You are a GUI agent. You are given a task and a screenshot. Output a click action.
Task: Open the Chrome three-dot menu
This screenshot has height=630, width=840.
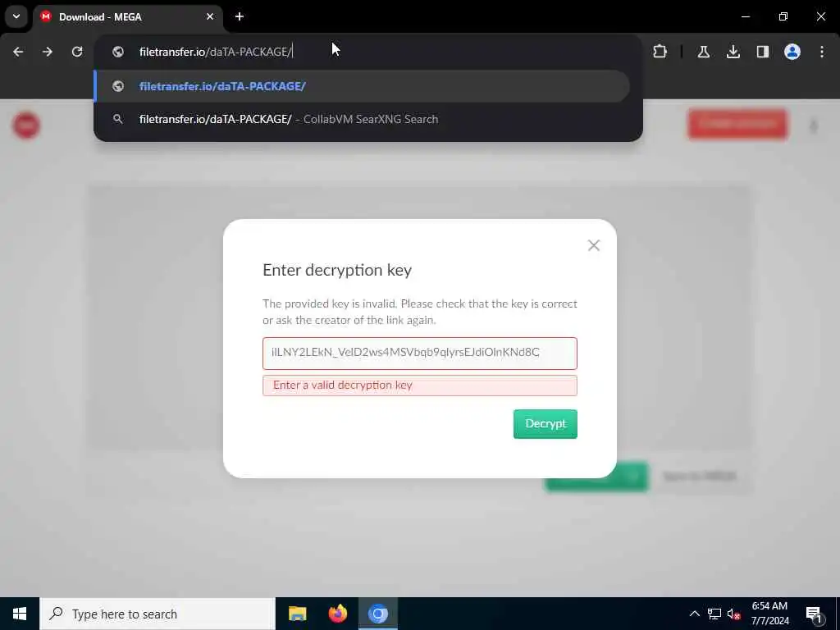[822, 52]
